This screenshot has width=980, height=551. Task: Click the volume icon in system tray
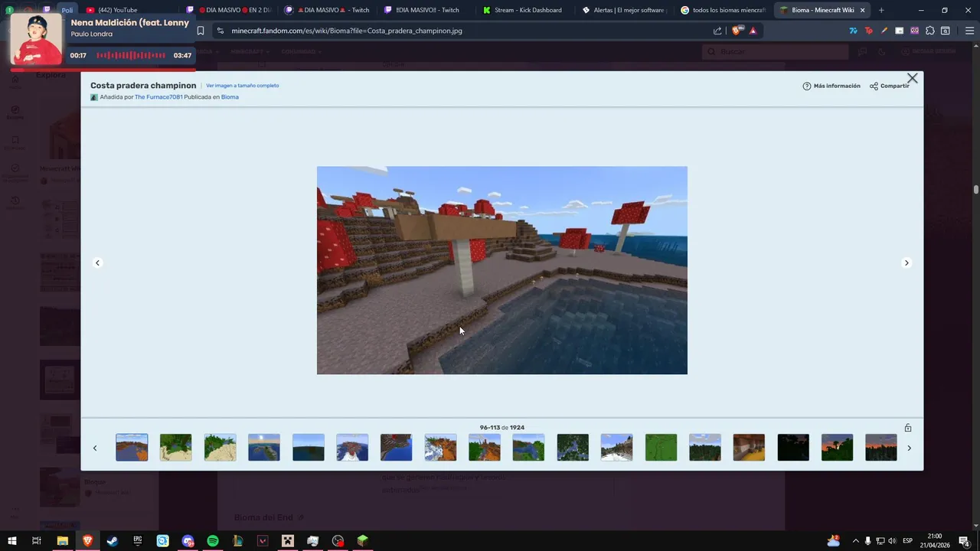tap(892, 541)
